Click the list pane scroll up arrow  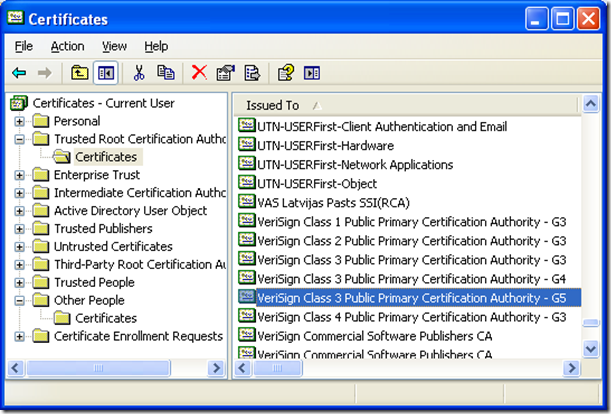(591, 104)
